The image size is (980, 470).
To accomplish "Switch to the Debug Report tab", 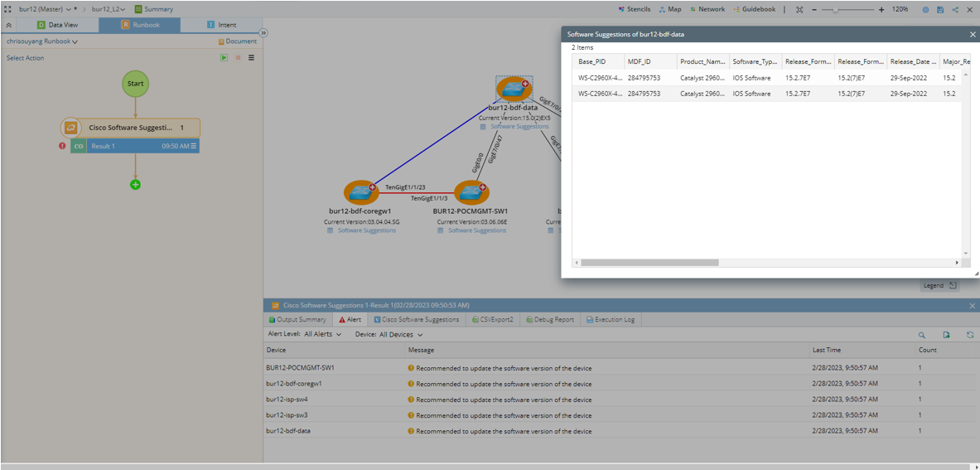I will click(549, 319).
